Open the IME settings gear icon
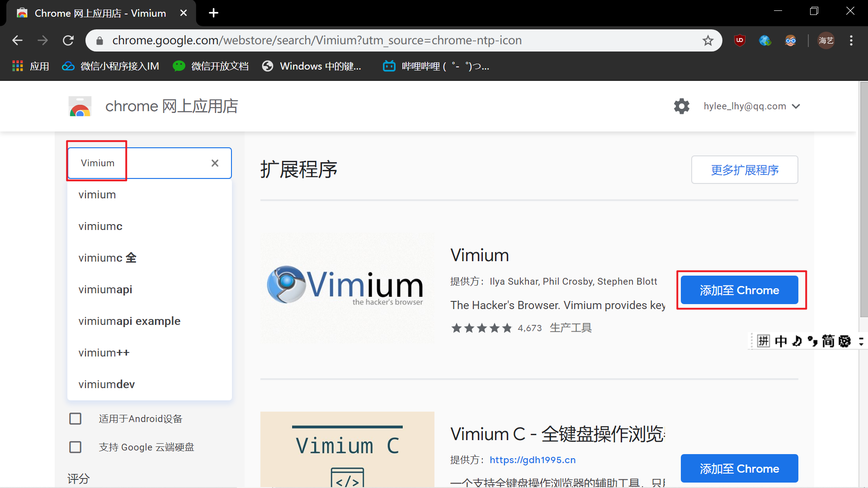Image resolution: width=868 pixels, height=488 pixels. click(844, 341)
